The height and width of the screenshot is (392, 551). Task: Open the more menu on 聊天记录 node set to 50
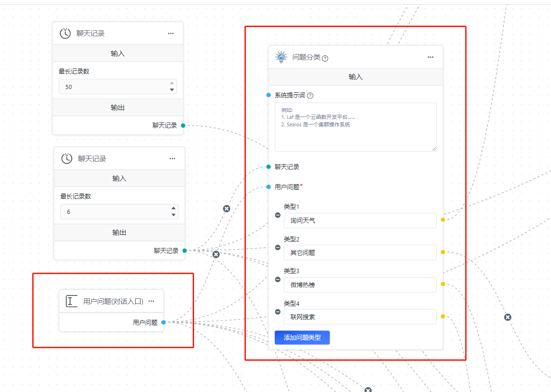(x=171, y=34)
